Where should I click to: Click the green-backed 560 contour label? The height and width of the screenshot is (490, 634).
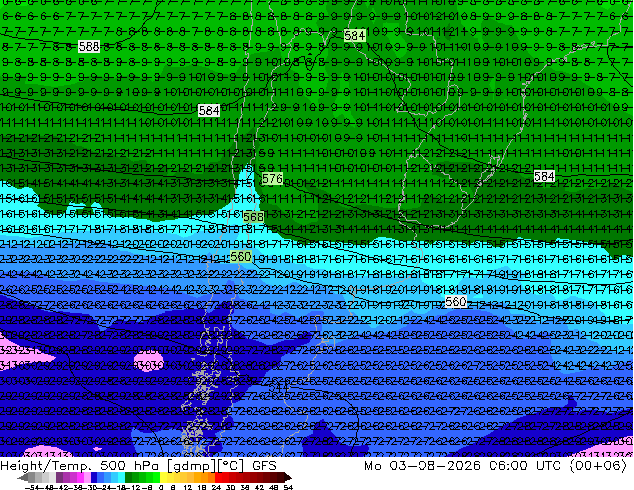[x=241, y=256]
